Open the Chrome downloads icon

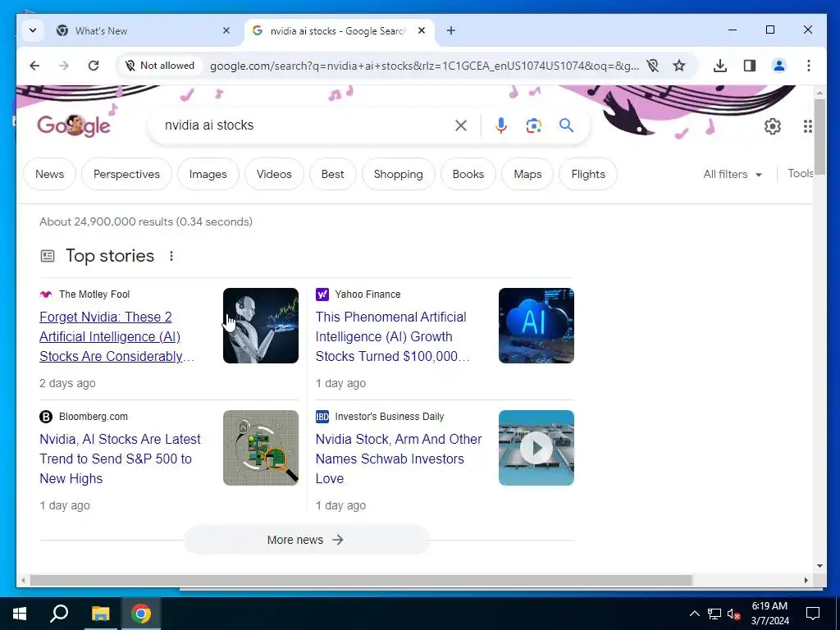click(x=720, y=66)
